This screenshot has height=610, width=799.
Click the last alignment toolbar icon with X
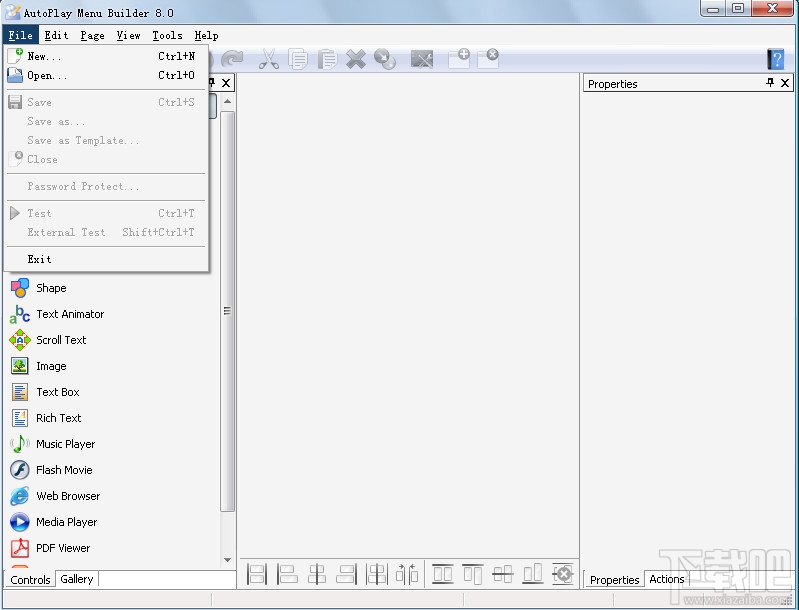(x=563, y=574)
